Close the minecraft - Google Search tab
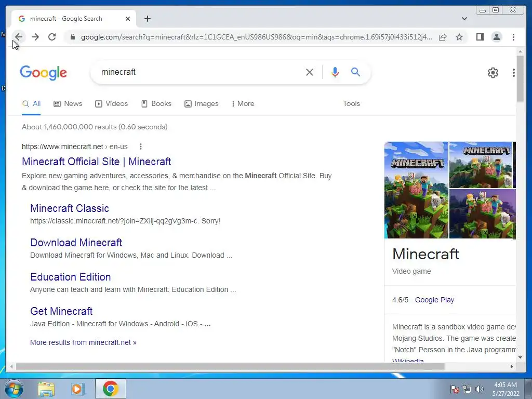 coord(128,19)
